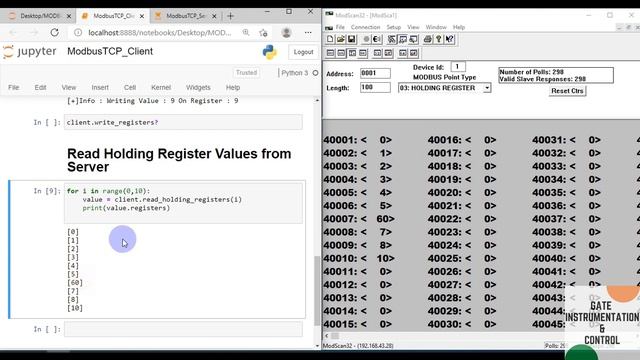
Task: Click the ModScan32 toolbar icon just before the Print icon
Action: pyautogui.click(x=413, y=39)
